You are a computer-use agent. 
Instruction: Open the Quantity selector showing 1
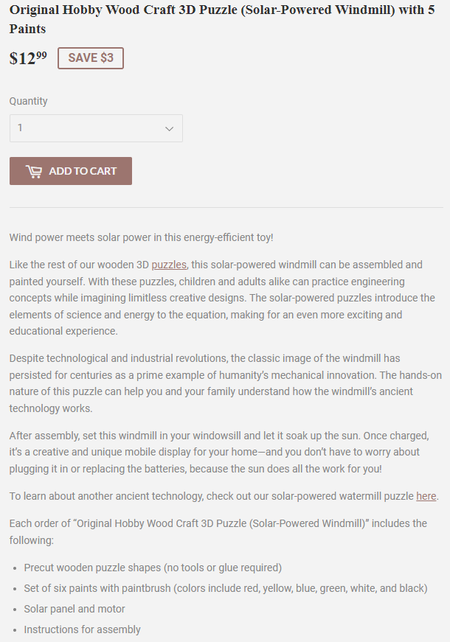(x=96, y=129)
